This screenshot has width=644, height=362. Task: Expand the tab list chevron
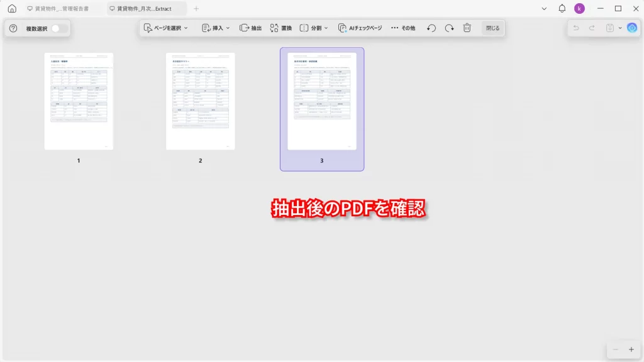click(x=544, y=8)
